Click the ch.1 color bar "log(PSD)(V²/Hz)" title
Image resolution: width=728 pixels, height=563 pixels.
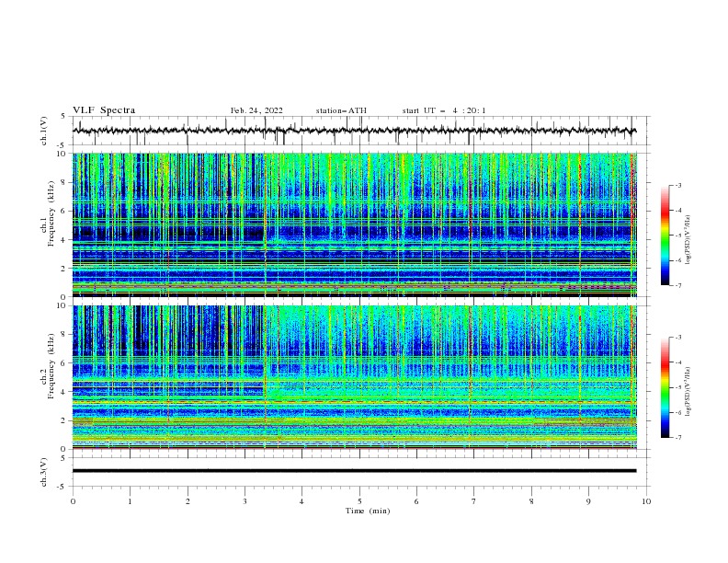688,240
